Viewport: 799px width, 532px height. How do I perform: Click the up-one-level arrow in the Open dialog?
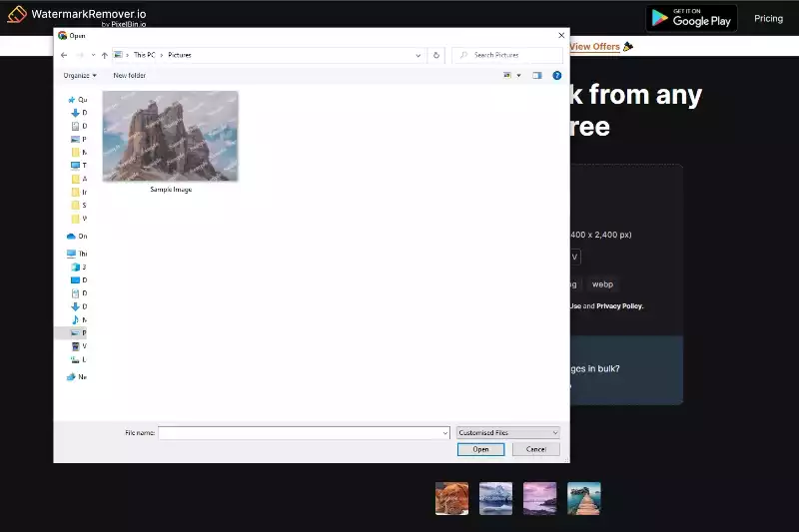[105, 55]
